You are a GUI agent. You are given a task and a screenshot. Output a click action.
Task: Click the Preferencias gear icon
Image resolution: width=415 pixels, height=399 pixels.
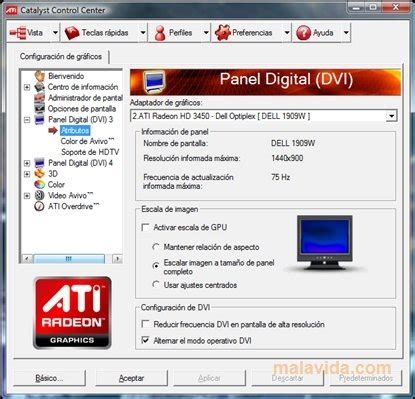[223, 33]
